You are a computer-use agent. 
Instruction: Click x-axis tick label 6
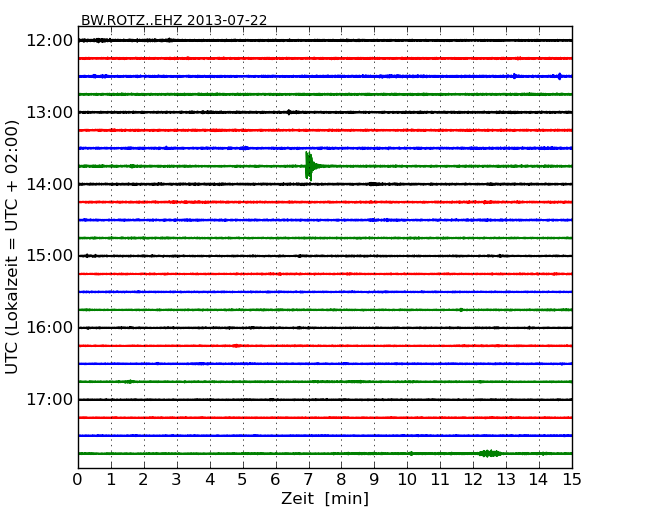click(x=276, y=480)
